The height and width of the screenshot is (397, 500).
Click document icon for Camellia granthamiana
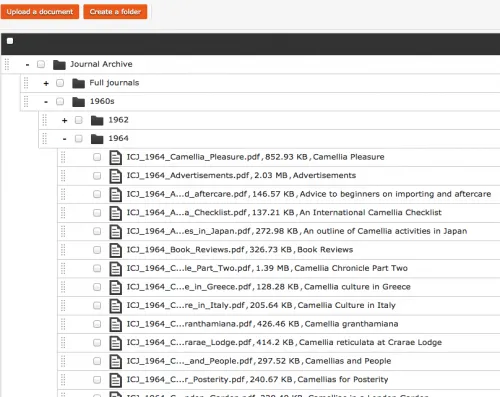[116, 324]
